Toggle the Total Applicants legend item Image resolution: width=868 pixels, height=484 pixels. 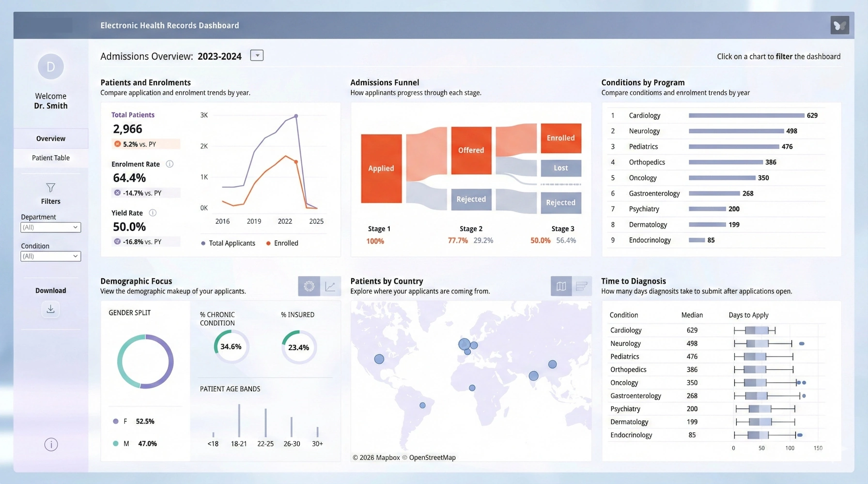point(228,243)
